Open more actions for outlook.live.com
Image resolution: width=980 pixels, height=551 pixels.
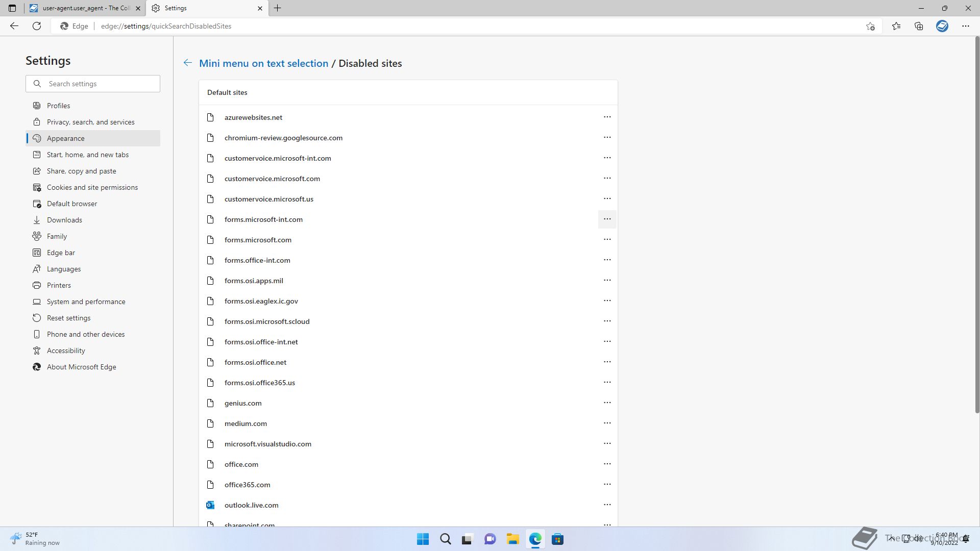[x=607, y=505]
